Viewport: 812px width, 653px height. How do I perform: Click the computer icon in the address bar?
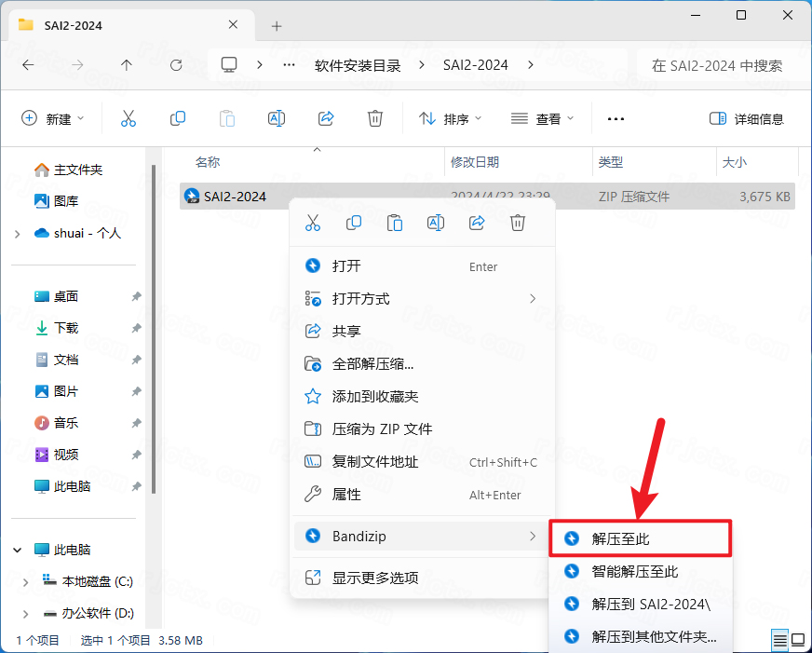click(x=229, y=64)
